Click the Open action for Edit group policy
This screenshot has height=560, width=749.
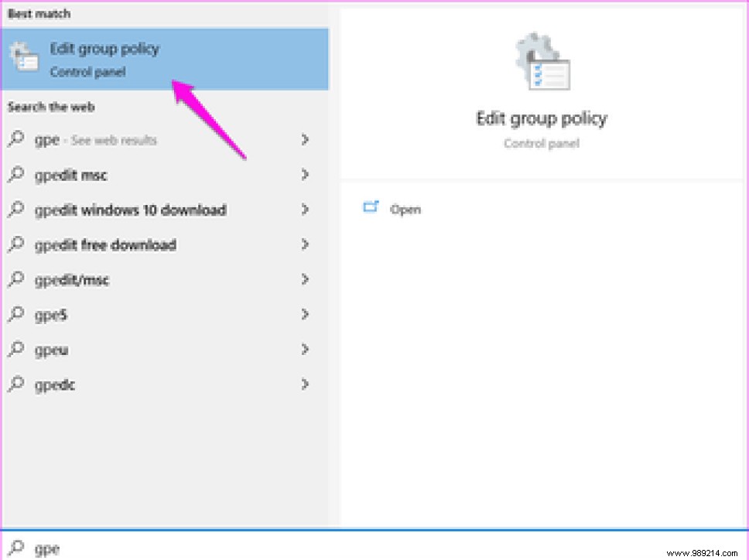coord(405,209)
